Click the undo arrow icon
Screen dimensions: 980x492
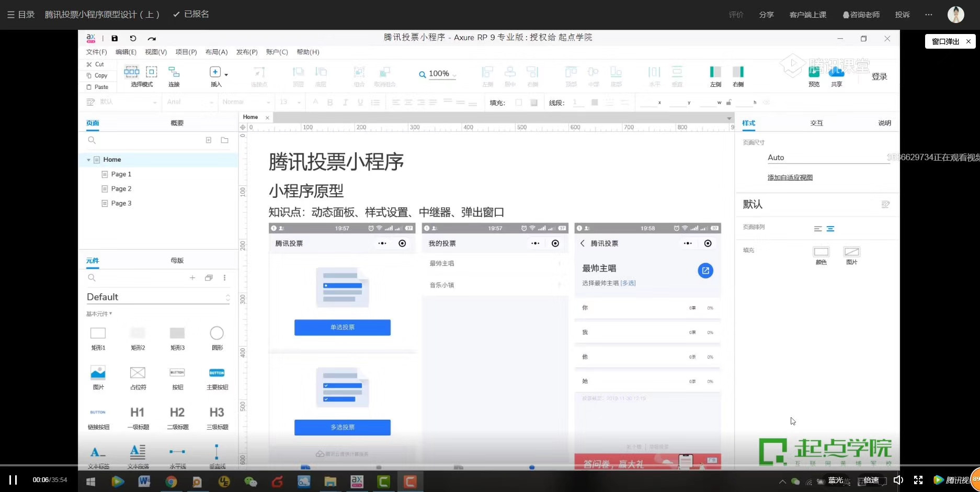click(133, 38)
